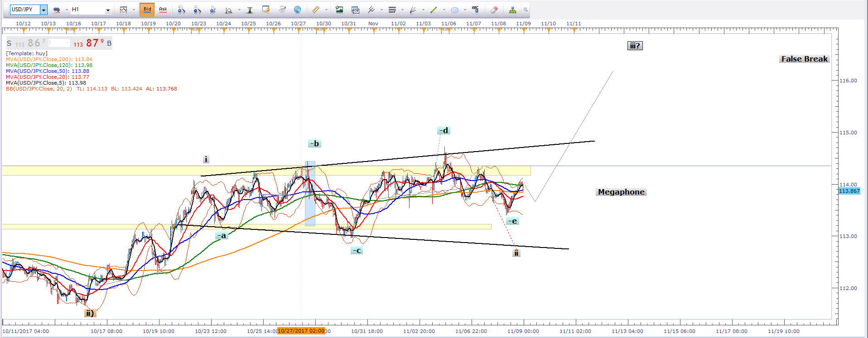Select the eraser tool in toolbar
This screenshot has height=338, width=868.
[x=494, y=10]
